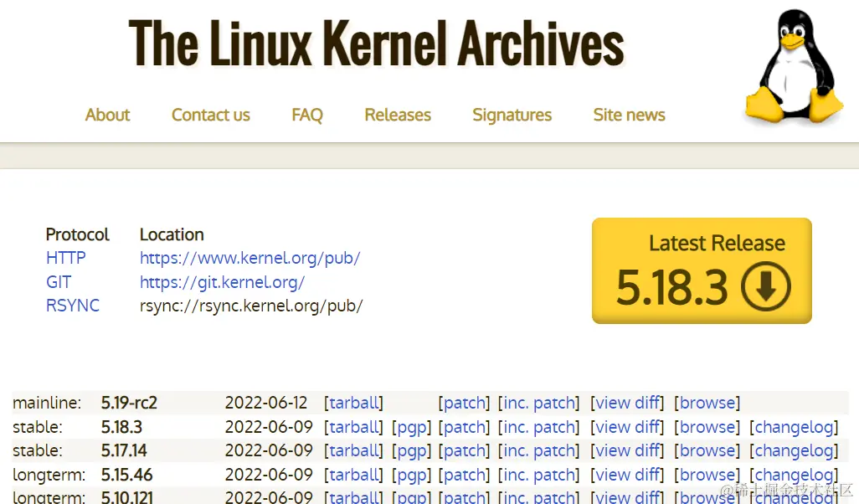This screenshot has width=859, height=504.
Task: Click the pgp link for 5.18.3
Action: 412,427
